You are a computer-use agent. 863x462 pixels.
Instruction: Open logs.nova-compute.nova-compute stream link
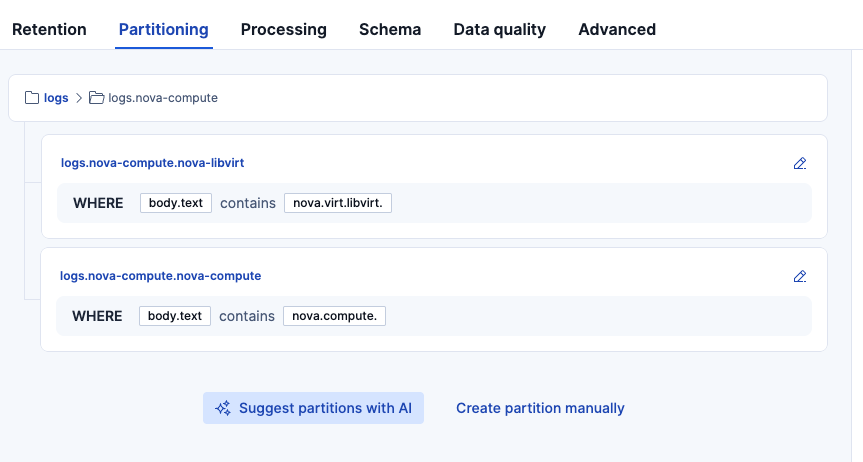[x=160, y=275]
